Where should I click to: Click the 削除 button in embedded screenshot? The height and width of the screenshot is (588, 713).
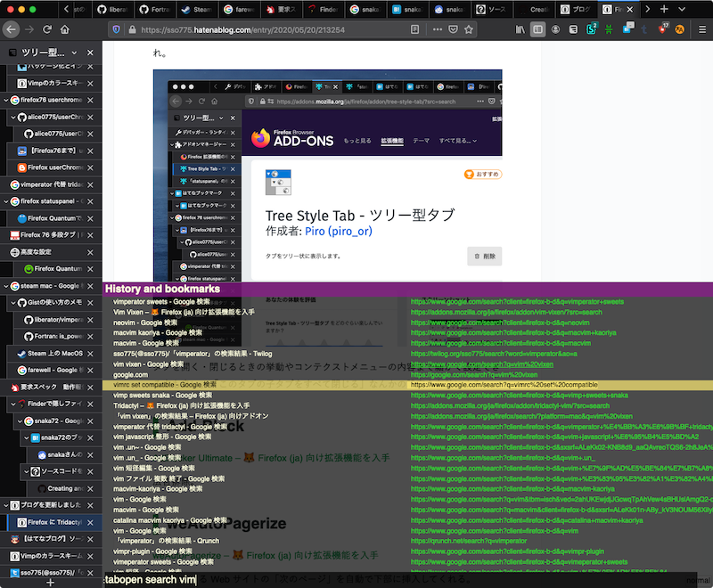point(484,257)
